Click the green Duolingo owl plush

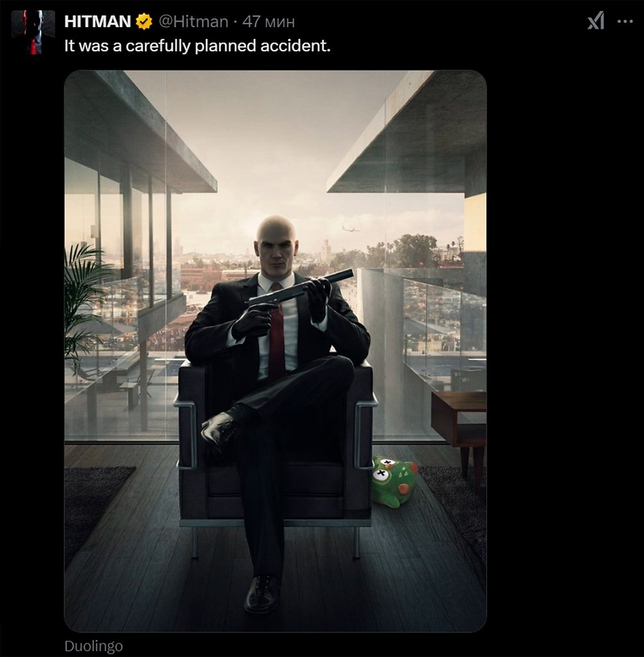[393, 481]
